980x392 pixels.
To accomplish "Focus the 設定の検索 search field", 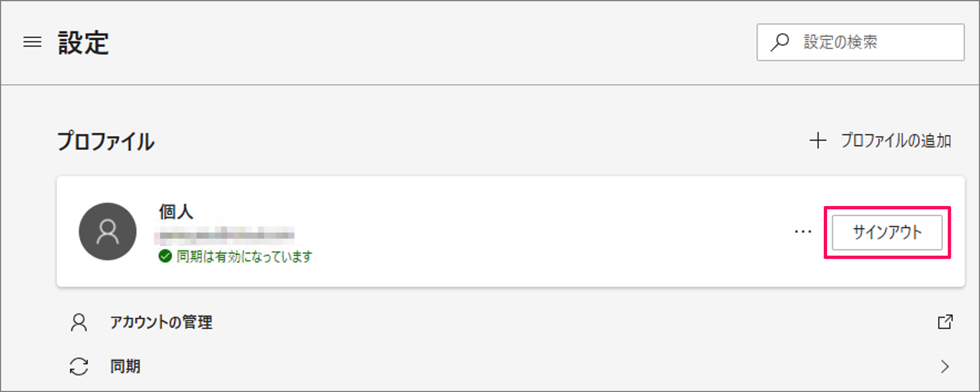I will pyautogui.click(x=875, y=42).
